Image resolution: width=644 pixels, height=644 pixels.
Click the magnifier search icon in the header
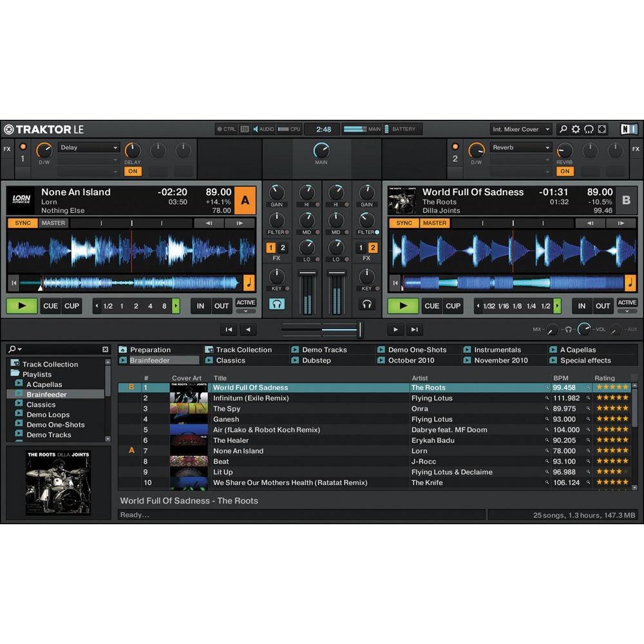pos(563,129)
